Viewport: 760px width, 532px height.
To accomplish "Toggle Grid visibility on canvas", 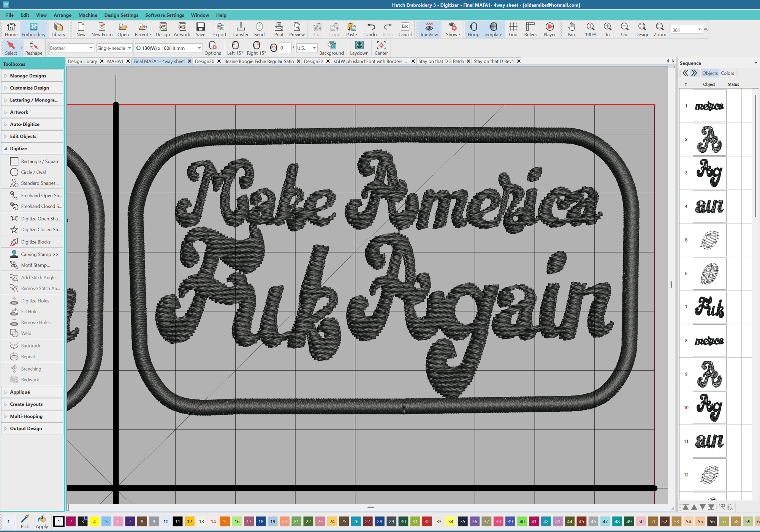I will click(x=513, y=29).
